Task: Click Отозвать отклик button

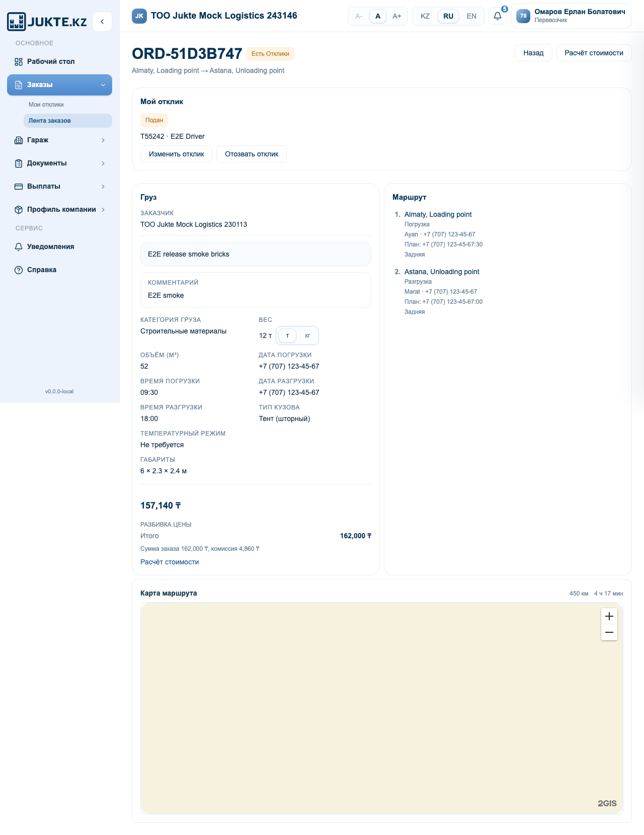Action: pyautogui.click(x=252, y=154)
